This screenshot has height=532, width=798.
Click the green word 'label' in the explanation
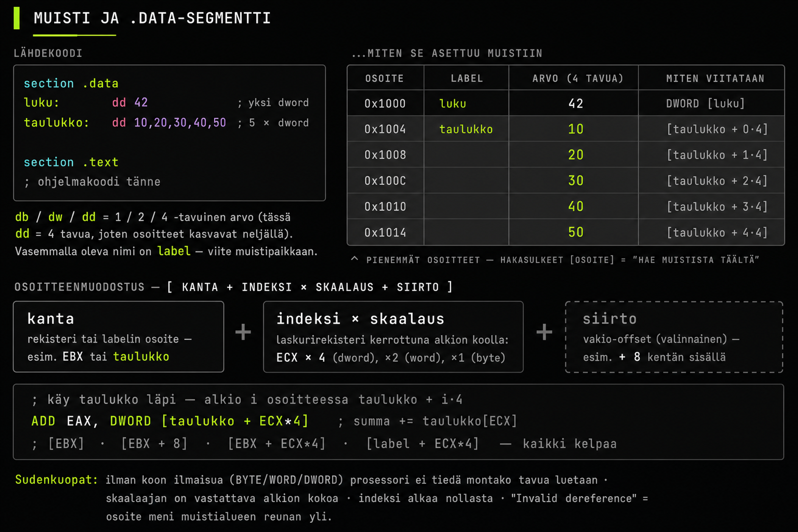click(x=174, y=251)
